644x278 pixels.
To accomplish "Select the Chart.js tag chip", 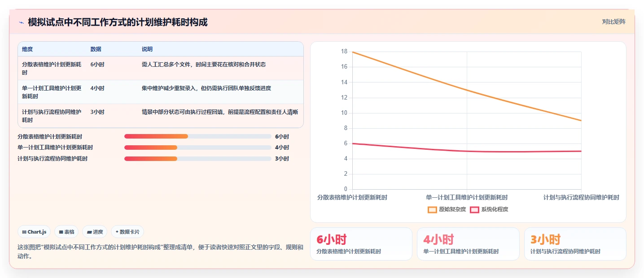I will (x=34, y=232).
